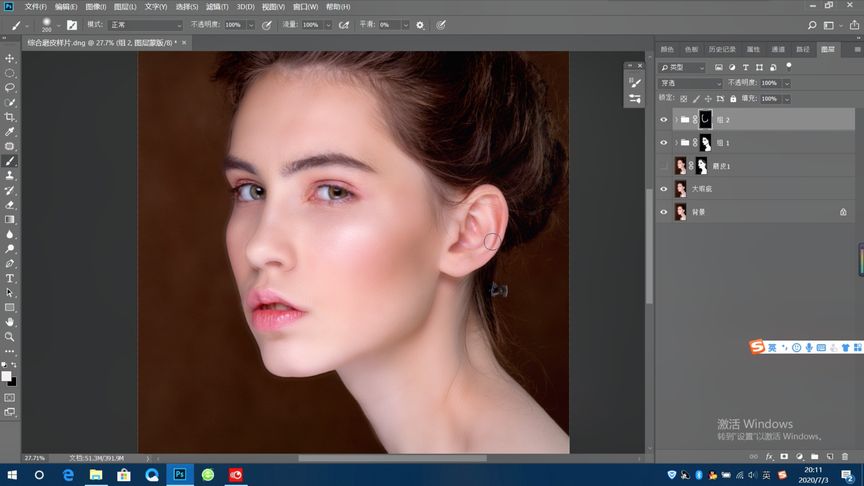Viewport: 864px width, 486px height.
Task: Open the layer blend mode dropdown (穿透)
Action: 689,83
